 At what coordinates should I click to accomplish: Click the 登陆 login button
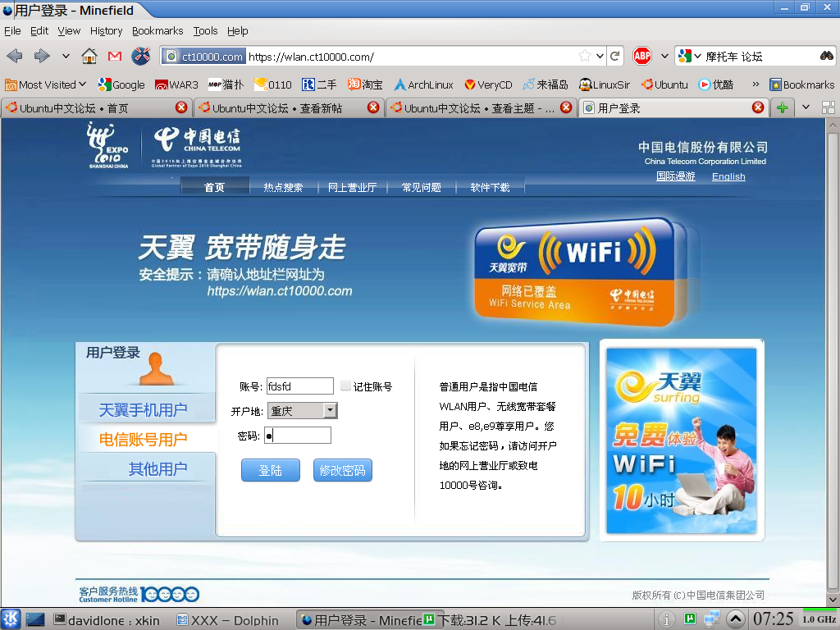271,470
